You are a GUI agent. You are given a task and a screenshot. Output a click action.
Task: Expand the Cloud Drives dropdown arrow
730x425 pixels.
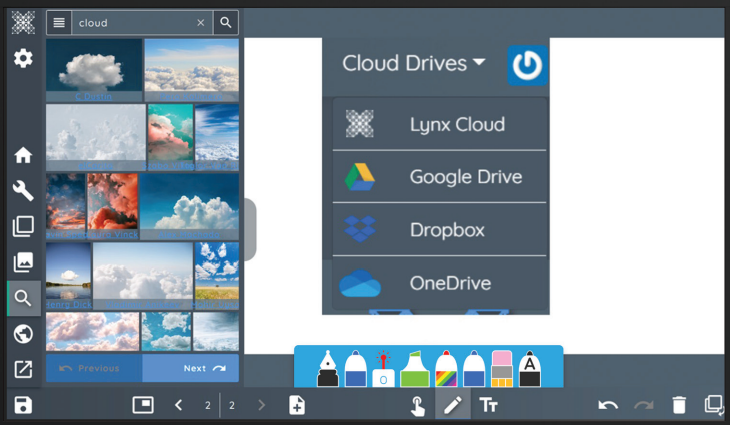(x=479, y=62)
